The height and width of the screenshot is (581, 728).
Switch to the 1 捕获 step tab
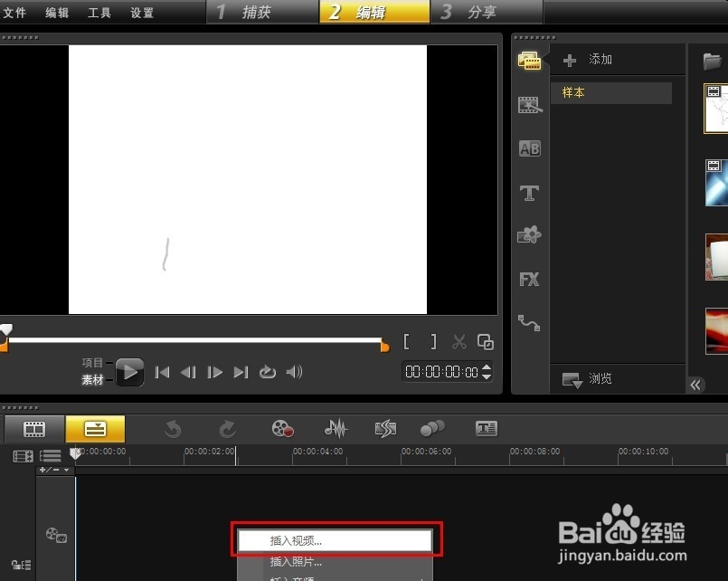pos(262,12)
